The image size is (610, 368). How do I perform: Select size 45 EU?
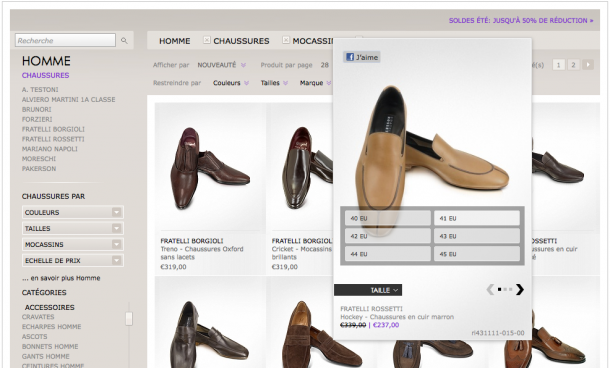pos(477,254)
